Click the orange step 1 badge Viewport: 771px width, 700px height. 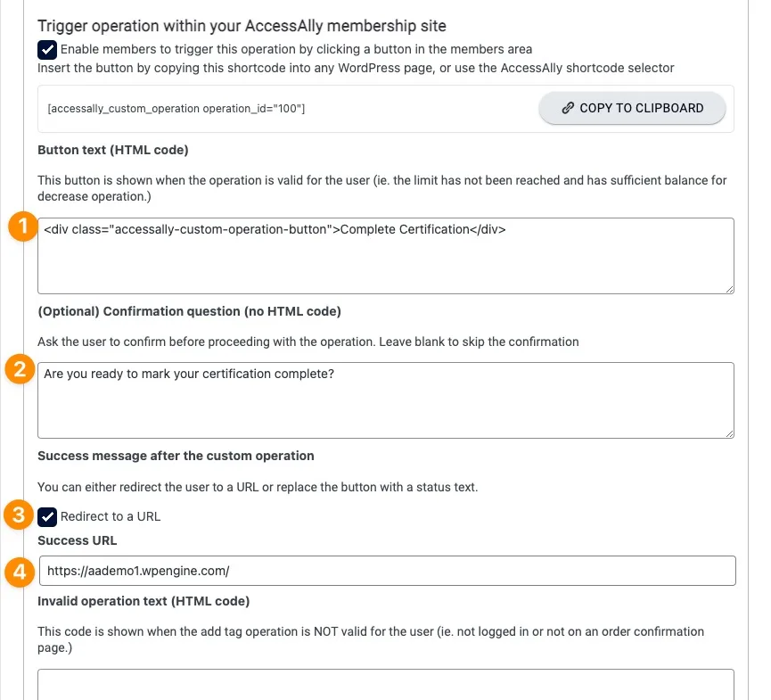21,227
